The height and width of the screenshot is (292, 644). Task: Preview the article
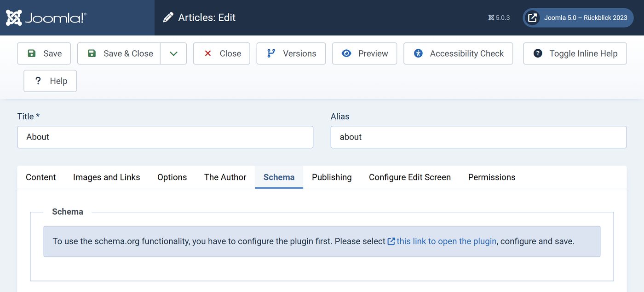tap(365, 53)
